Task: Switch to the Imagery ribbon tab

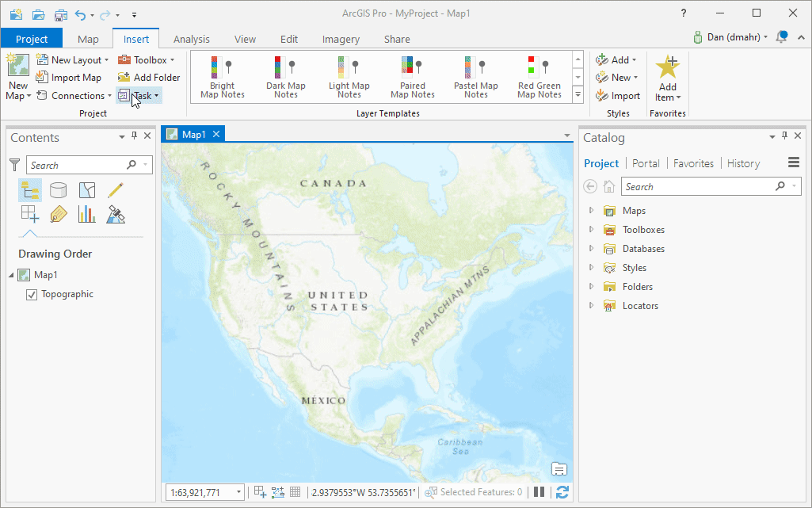Action: tap(341, 39)
